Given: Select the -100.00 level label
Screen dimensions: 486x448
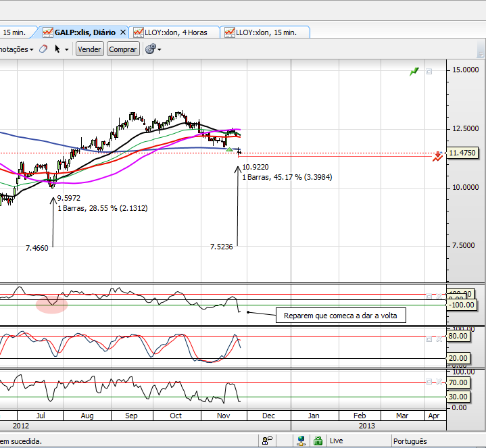Looking at the screenshot, I should click(461, 305).
